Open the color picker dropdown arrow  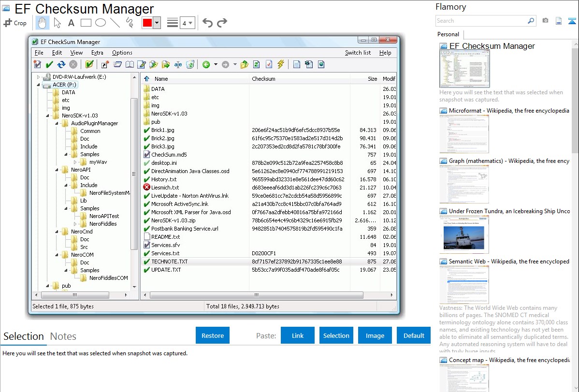[157, 23]
